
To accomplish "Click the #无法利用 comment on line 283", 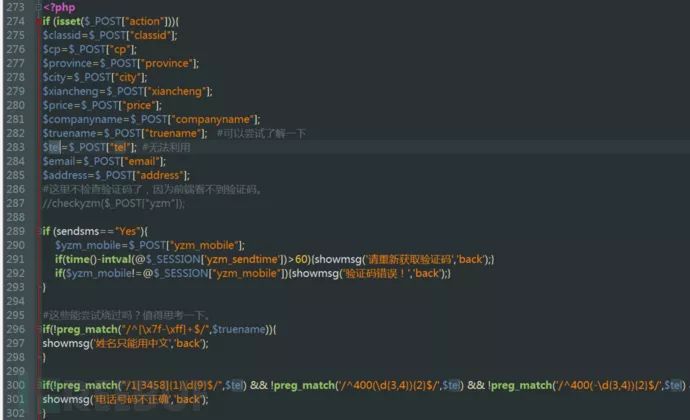I will pyautogui.click(x=166, y=147).
